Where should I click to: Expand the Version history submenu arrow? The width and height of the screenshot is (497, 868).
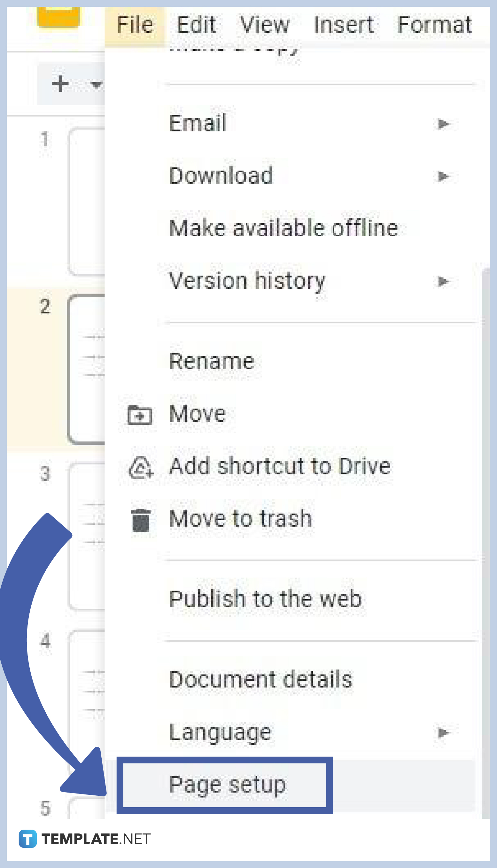tap(443, 281)
